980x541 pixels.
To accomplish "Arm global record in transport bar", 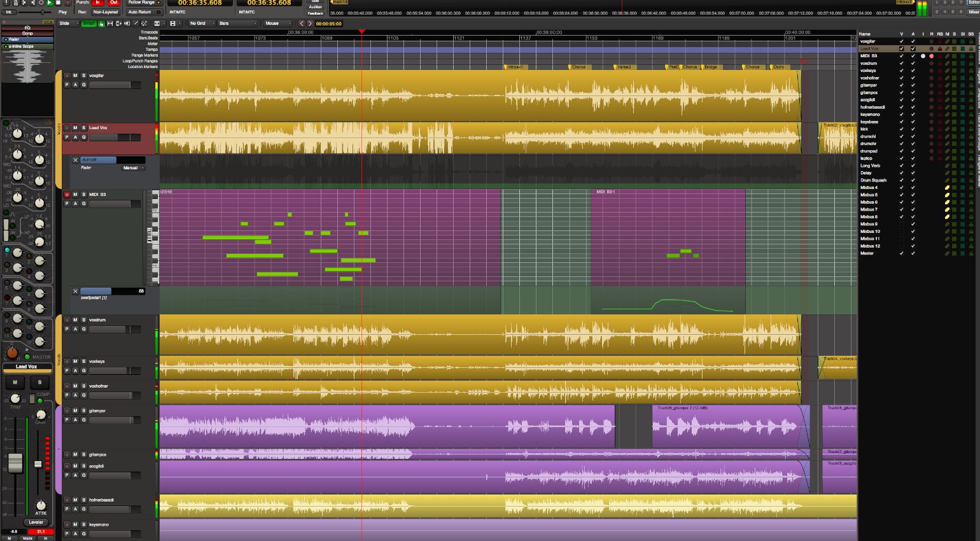I will (x=67, y=3).
